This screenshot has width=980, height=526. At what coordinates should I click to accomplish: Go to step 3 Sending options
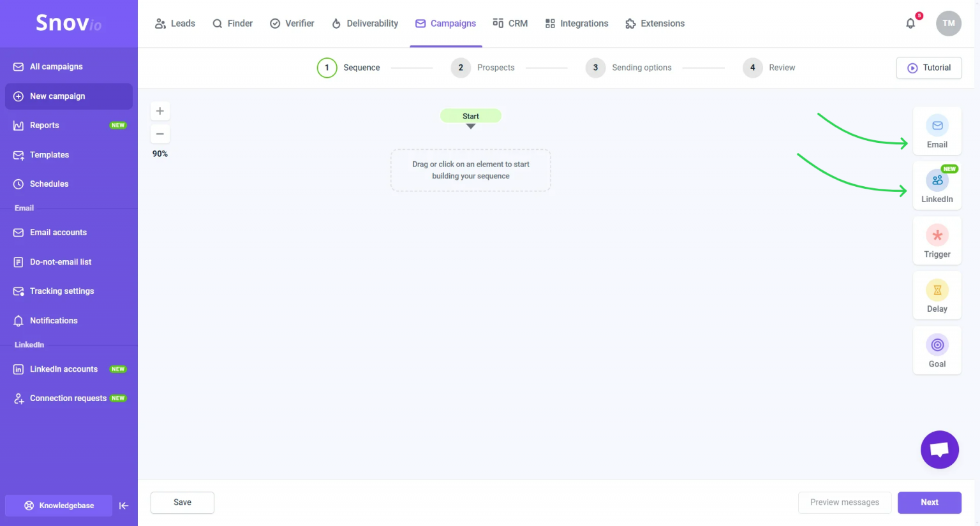(629, 68)
